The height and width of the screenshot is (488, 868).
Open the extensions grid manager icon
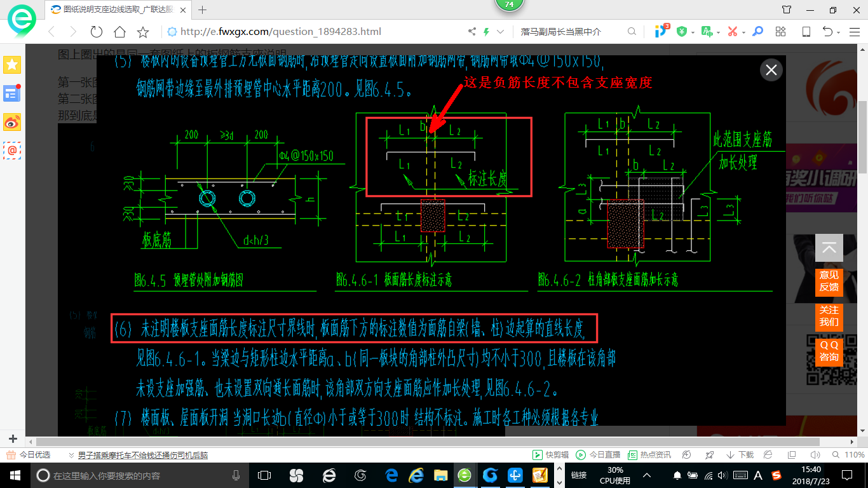point(781,32)
